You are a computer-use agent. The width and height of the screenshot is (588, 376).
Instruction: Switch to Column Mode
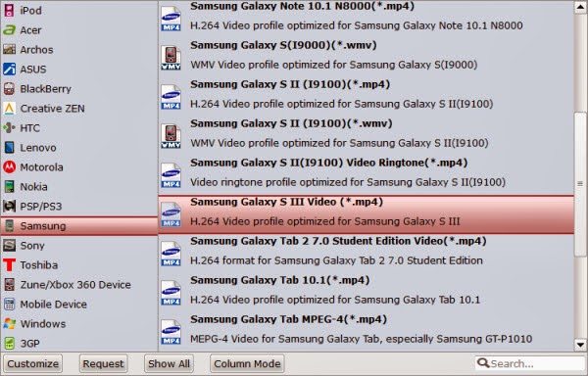pos(247,363)
